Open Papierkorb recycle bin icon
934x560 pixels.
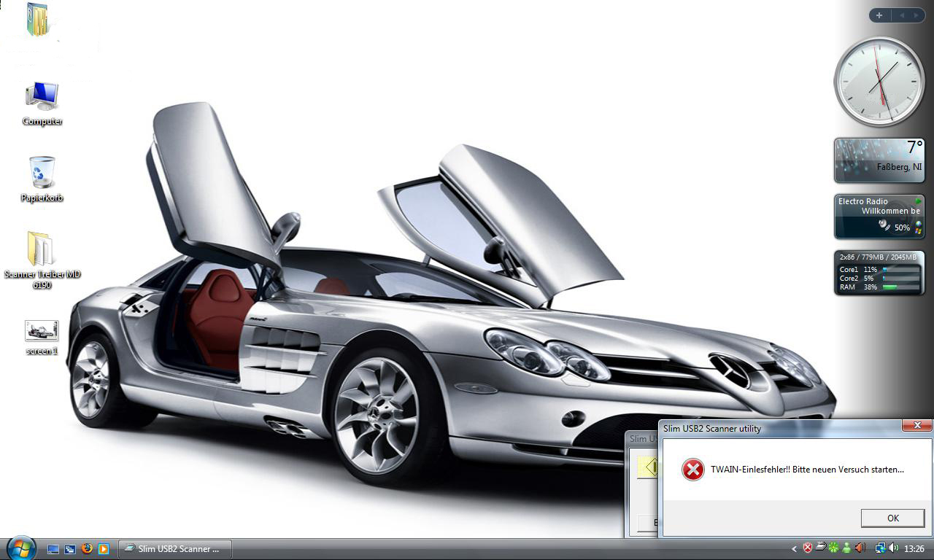tap(42, 179)
